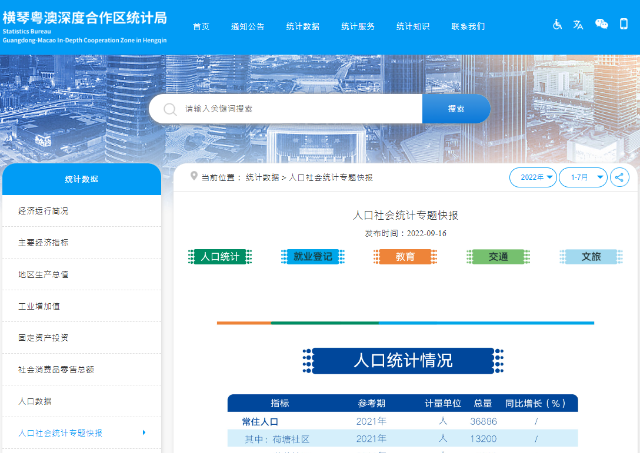Image resolution: width=640 pixels, height=453 pixels.
Task: Go to 首页 in top navigation
Action: coord(201,27)
